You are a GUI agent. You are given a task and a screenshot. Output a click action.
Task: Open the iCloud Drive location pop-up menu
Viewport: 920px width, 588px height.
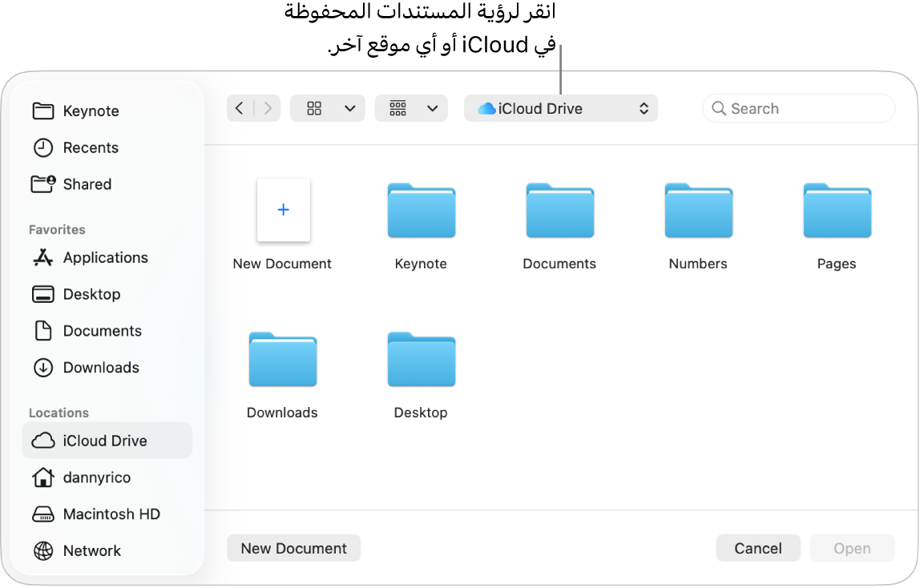point(560,107)
